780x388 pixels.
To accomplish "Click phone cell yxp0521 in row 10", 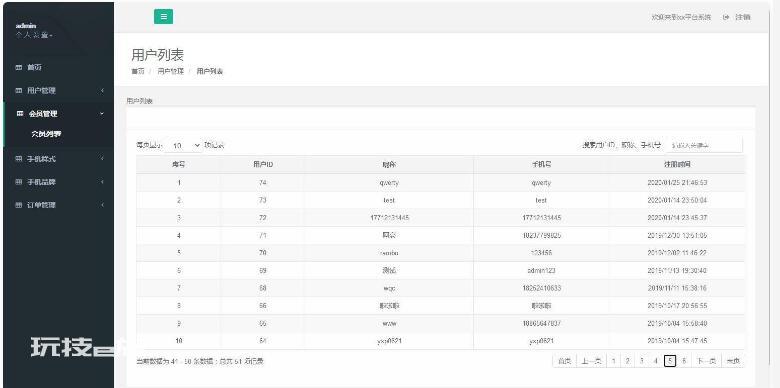I will pos(541,341).
